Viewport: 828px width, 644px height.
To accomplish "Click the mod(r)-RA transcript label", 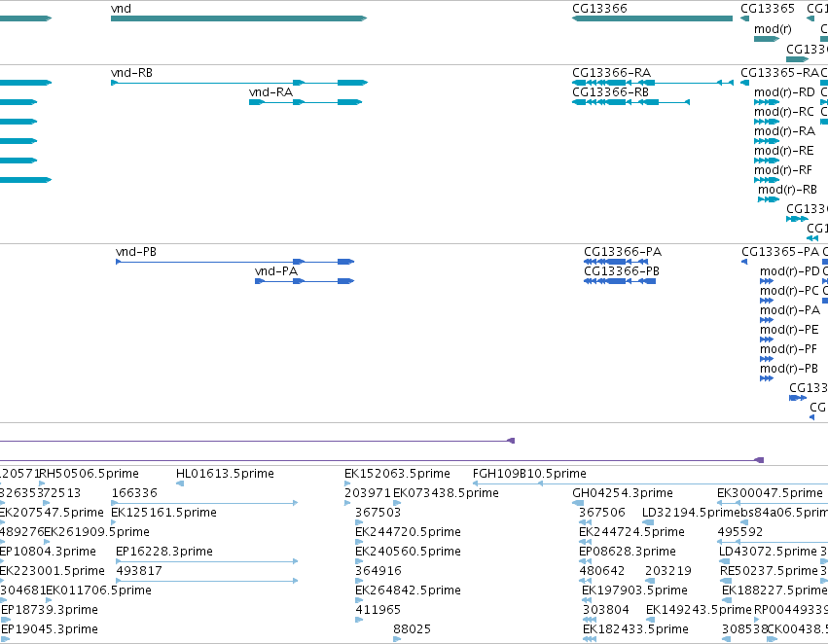I will pos(784,131).
